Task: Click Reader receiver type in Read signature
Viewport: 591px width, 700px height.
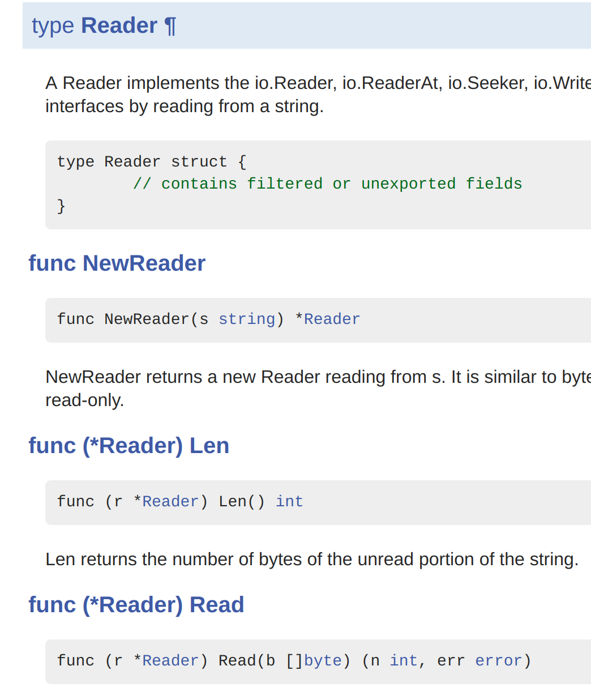Action: 170,661
